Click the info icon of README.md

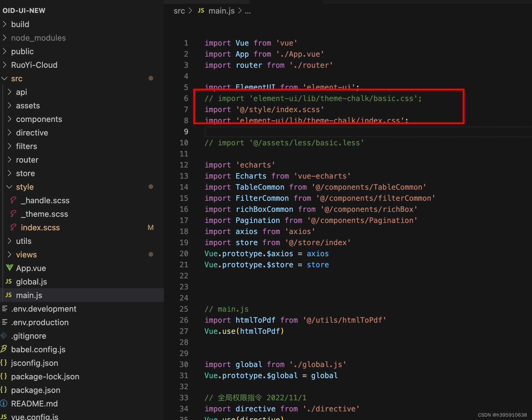pos(4,403)
